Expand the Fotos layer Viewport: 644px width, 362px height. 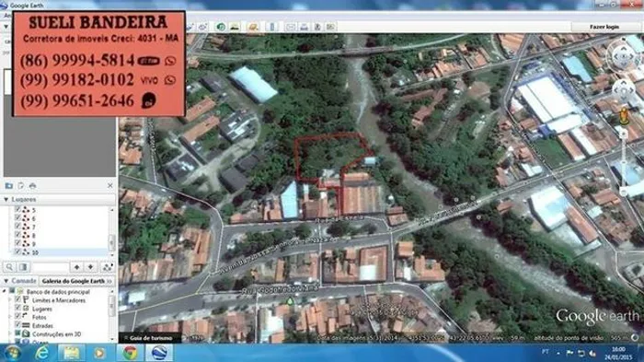(x=10, y=317)
